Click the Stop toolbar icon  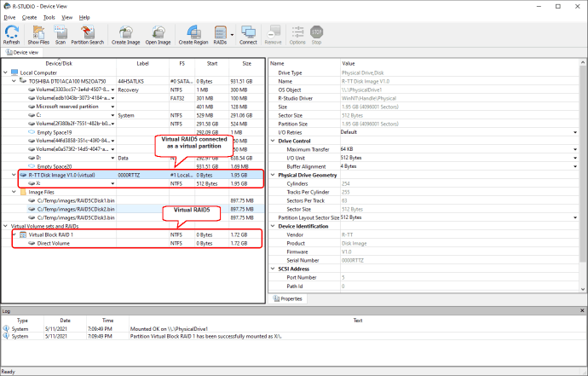click(x=316, y=34)
